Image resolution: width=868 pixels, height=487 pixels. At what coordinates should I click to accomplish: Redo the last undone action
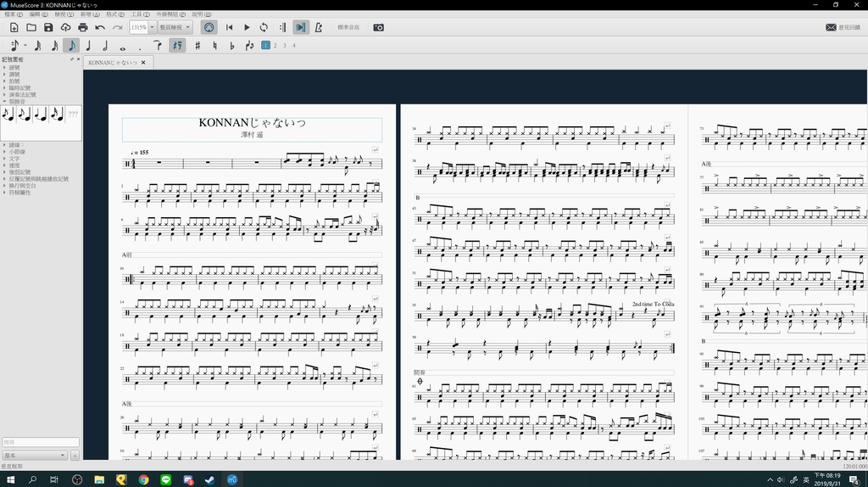117,27
